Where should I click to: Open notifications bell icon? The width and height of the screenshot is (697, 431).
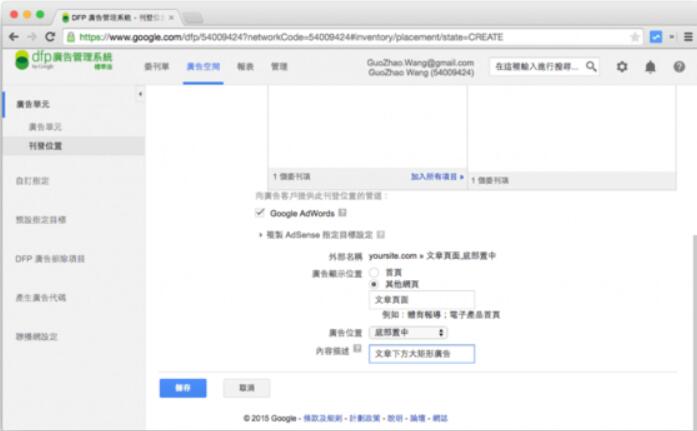(x=650, y=66)
